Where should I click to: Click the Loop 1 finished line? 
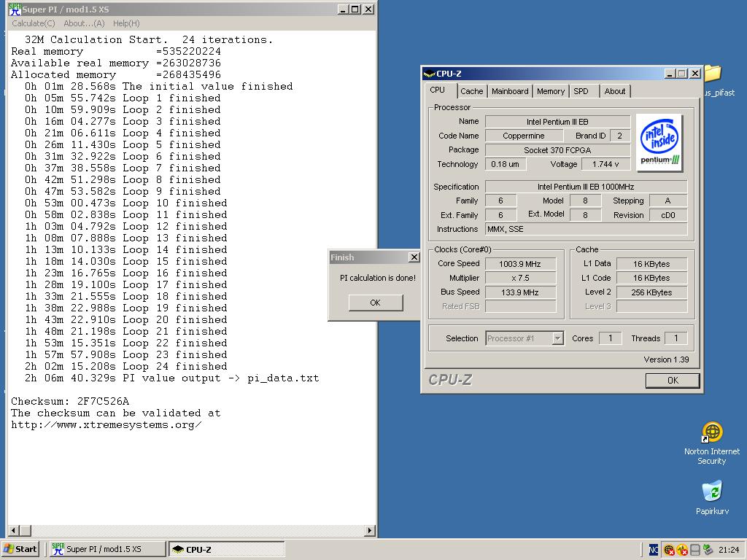point(123,98)
